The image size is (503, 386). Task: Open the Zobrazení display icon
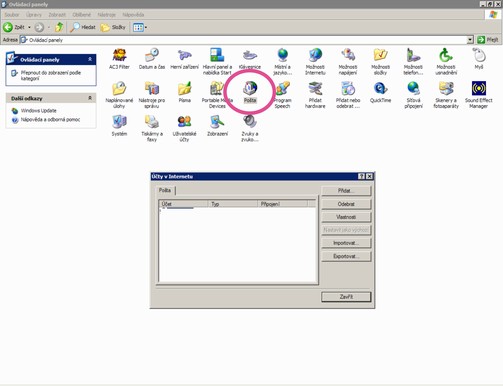click(x=217, y=126)
